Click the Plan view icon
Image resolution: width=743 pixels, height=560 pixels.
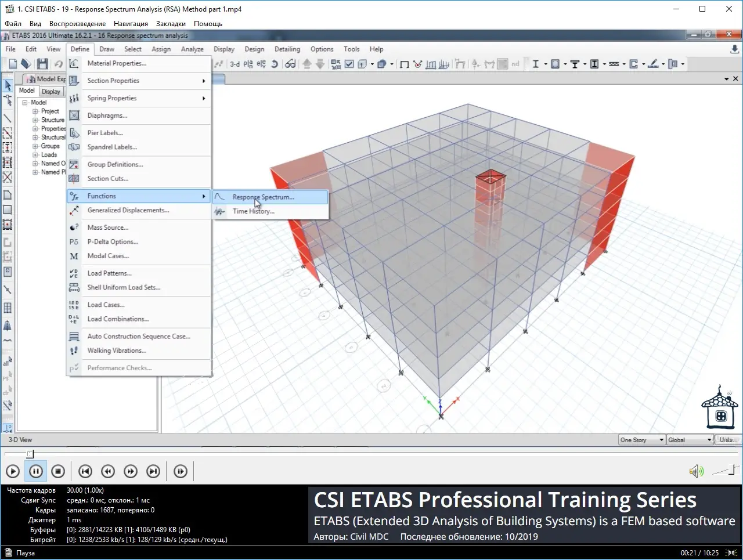(248, 64)
